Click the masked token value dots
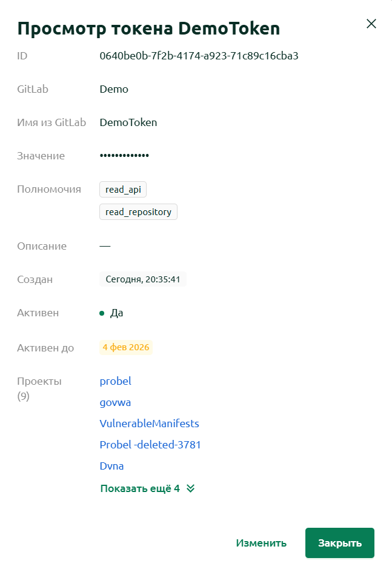This screenshot has height=572, width=392. click(x=124, y=156)
